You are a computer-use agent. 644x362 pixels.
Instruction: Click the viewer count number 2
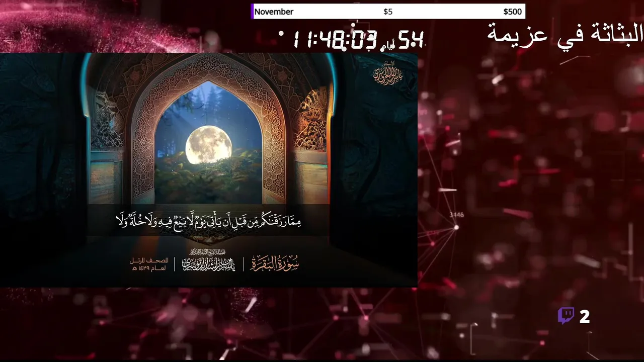tap(584, 316)
